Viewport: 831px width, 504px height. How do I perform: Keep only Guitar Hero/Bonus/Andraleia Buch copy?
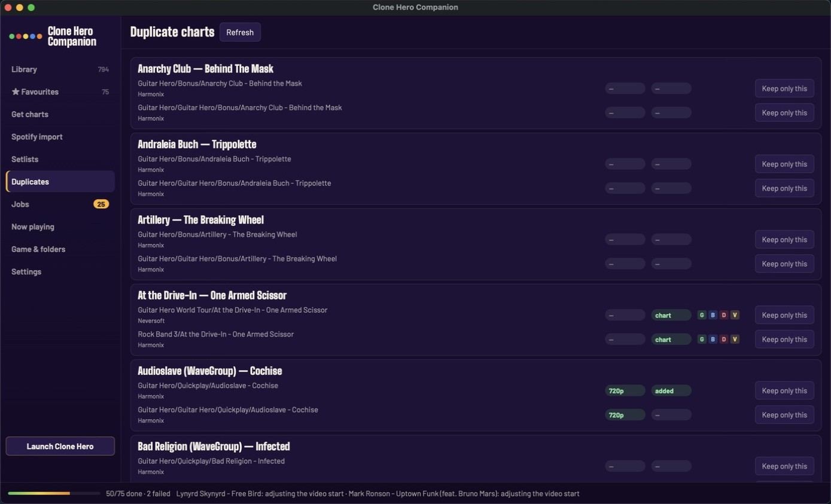784,164
